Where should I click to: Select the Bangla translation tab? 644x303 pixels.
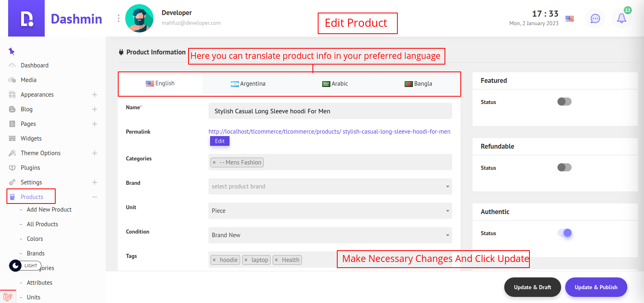418,84
